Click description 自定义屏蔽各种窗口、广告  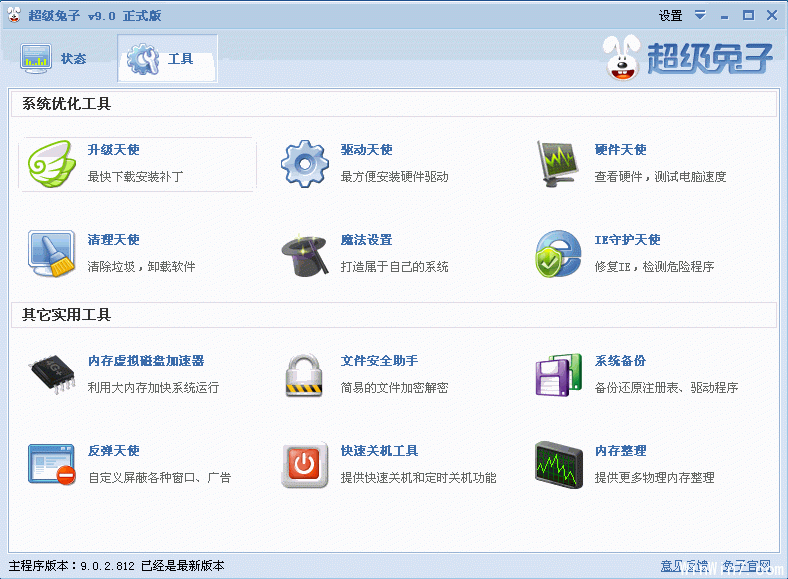(x=159, y=477)
